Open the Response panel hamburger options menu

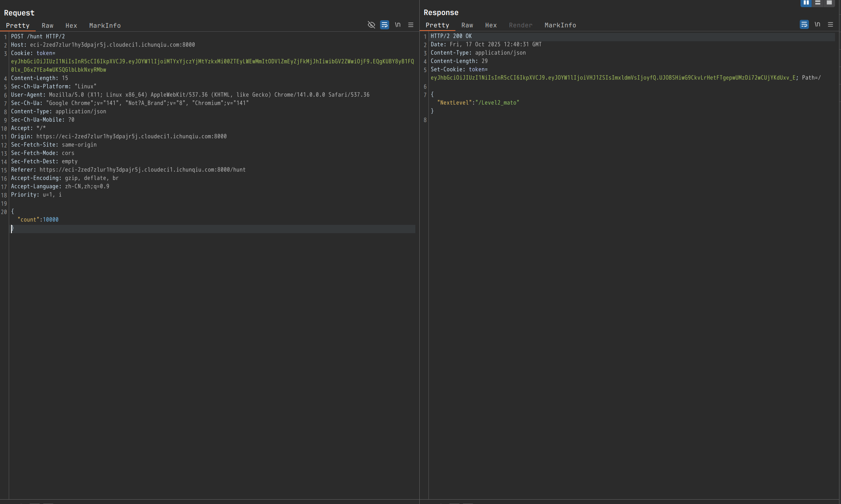830,25
